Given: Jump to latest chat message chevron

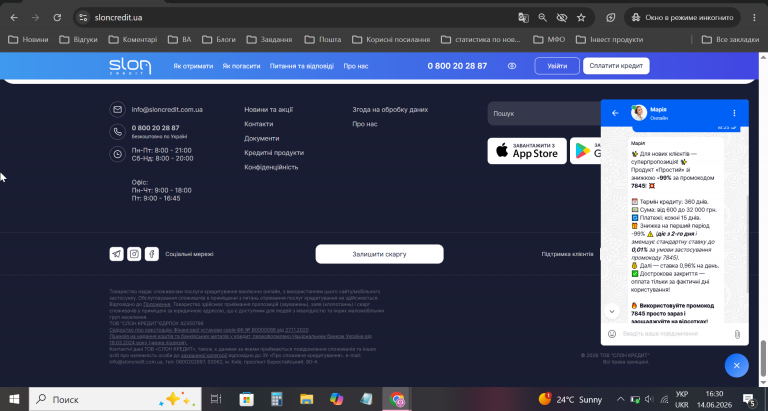Looking at the screenshot, I should pos(612,311).
